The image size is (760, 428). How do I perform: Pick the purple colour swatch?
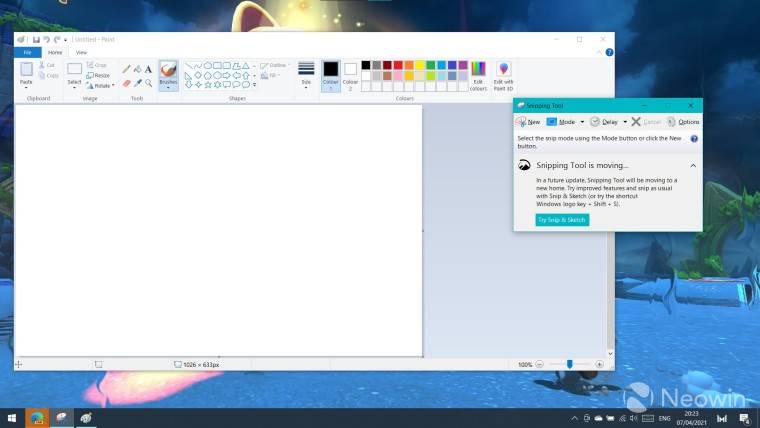click(463, 65)
